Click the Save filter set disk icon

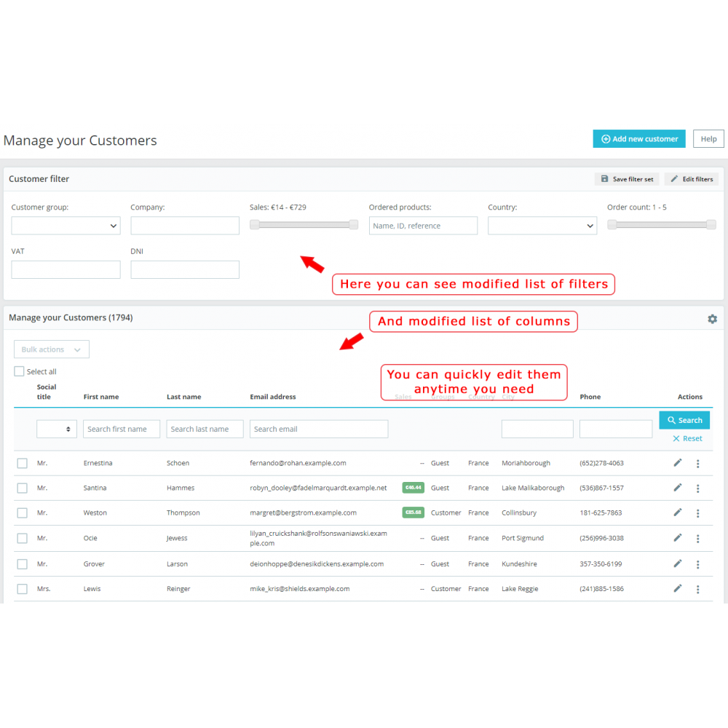(x=606, y=179)
